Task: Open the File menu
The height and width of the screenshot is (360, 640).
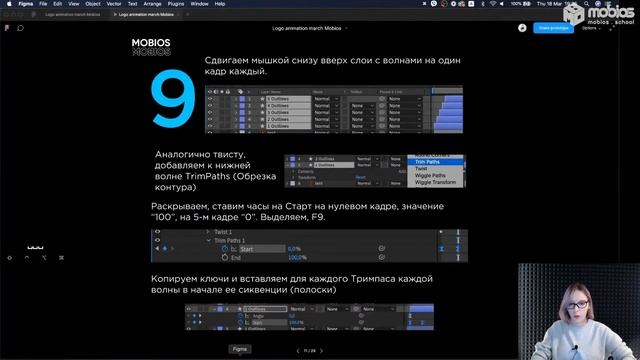Action: 43,4
